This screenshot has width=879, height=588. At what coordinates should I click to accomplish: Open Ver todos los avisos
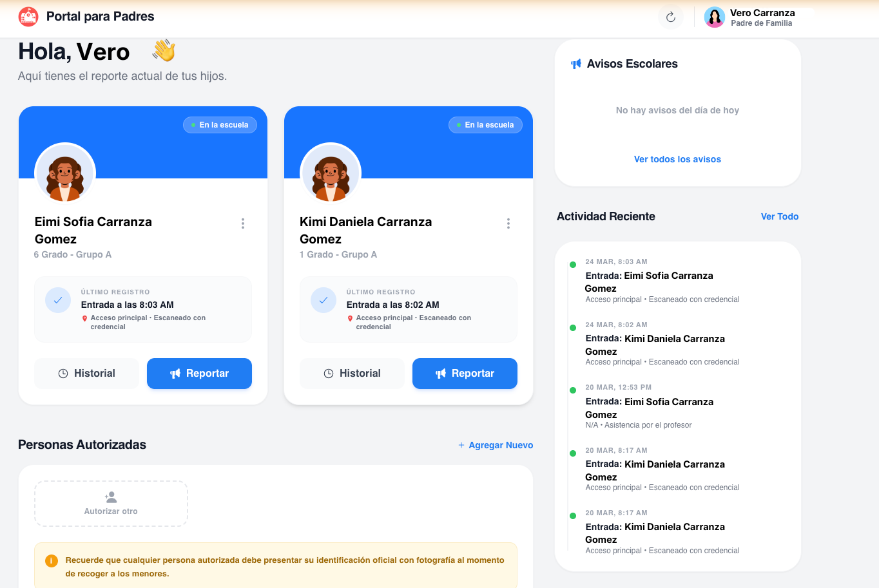pyautogui.click(x=677, y=159)
